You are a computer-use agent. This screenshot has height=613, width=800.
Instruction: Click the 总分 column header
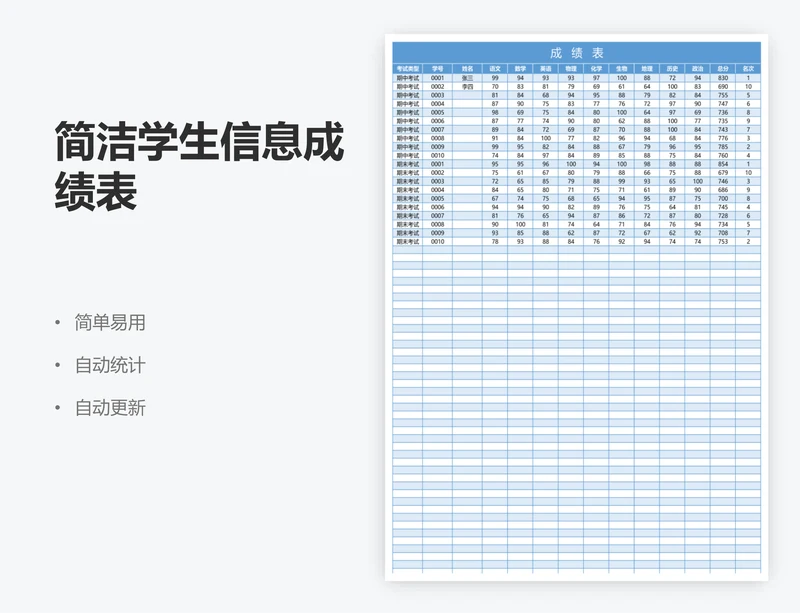coord(723,68)
